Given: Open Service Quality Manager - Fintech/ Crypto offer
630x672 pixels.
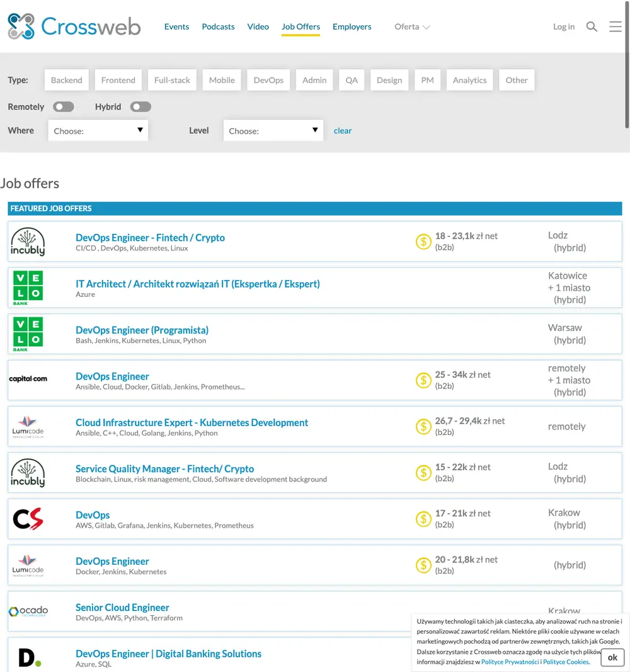Looking at the screenshot, I should click(164, 469).
